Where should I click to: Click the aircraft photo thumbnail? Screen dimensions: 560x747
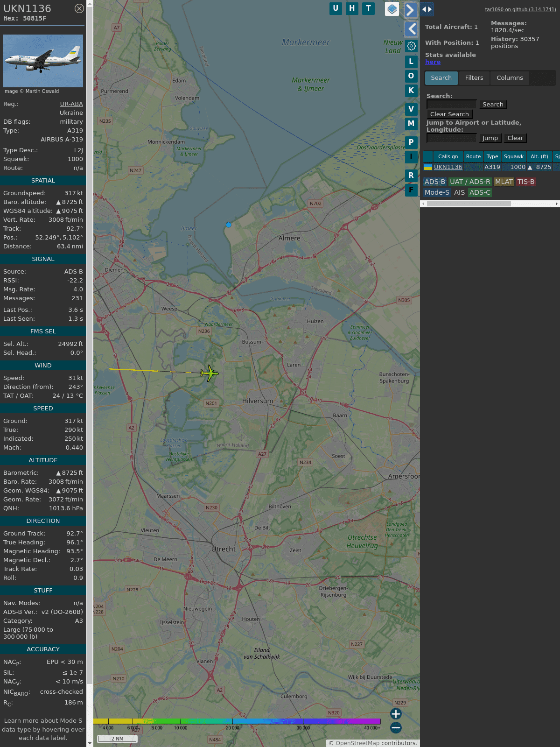pos(43,61)
